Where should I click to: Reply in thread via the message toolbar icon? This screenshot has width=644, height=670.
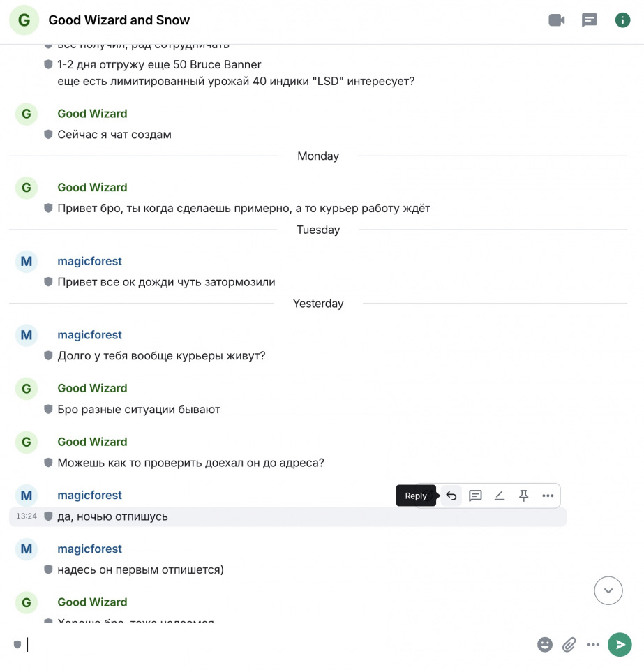475,496
